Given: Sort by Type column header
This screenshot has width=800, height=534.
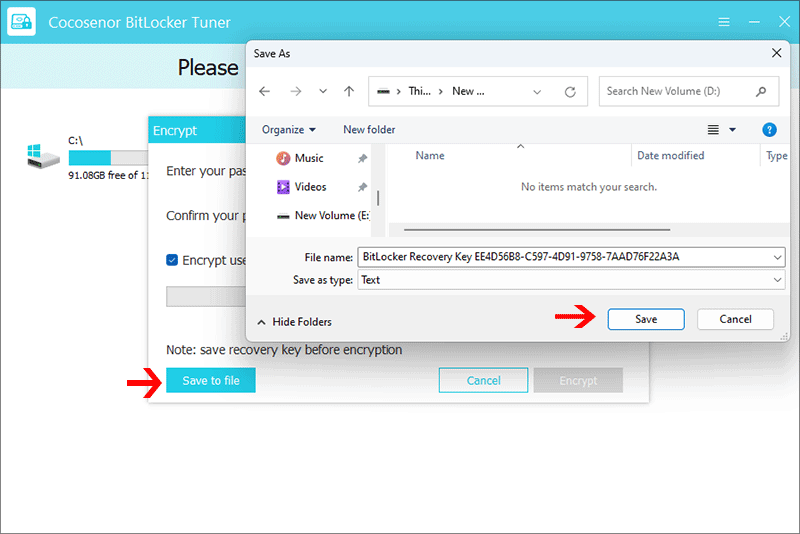Looking at the screenshot, I should (777, 156).
